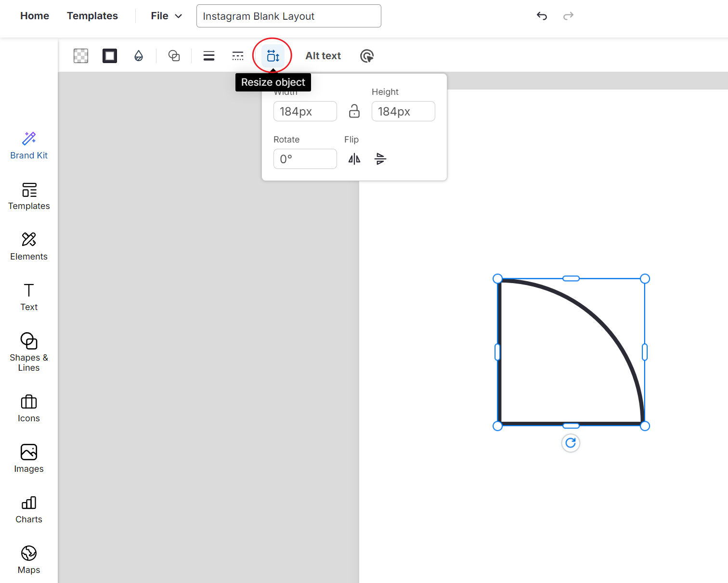
Task: Click the Home menu item
Action: pos(34,15)
